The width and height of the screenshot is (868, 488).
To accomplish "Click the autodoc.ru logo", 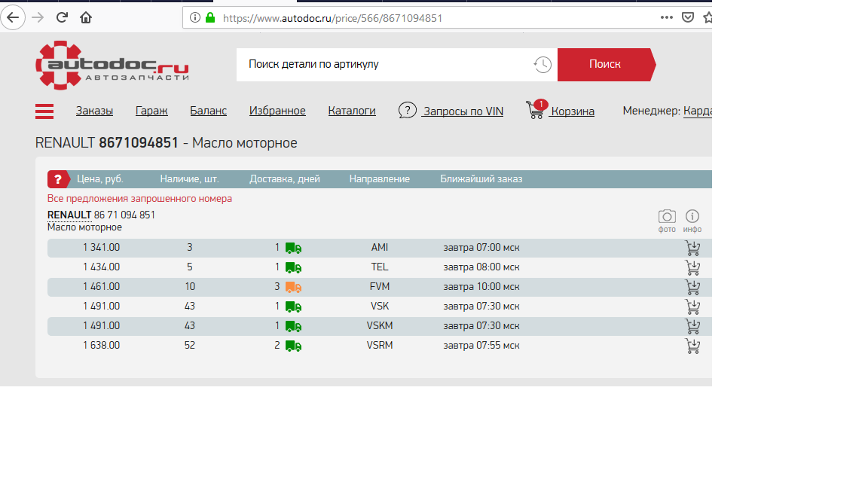I will pyautogui.click(x=112, y=65).
